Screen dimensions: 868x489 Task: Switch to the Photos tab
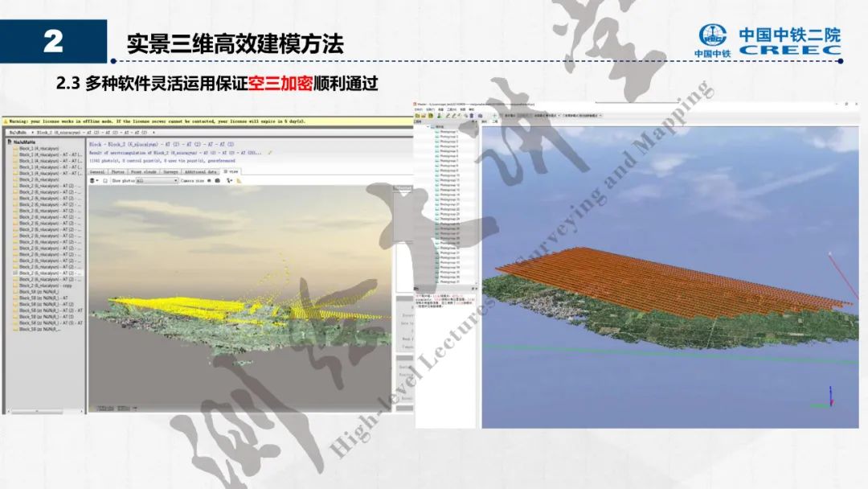click(x=117, y=172)
